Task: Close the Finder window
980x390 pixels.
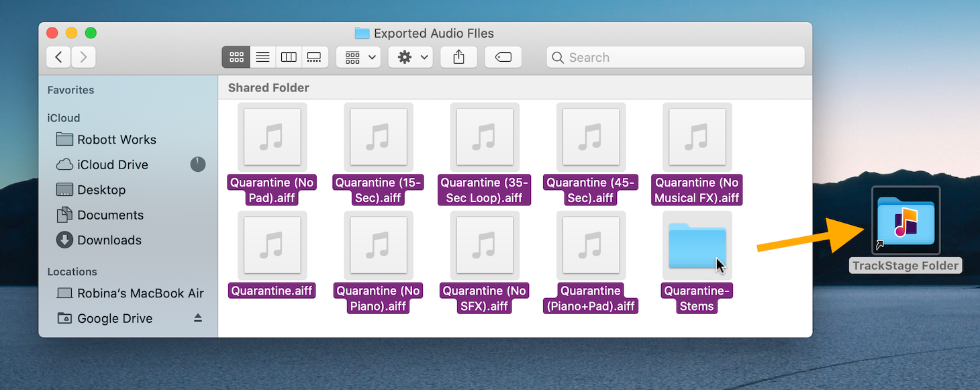Action: [52, 33]
